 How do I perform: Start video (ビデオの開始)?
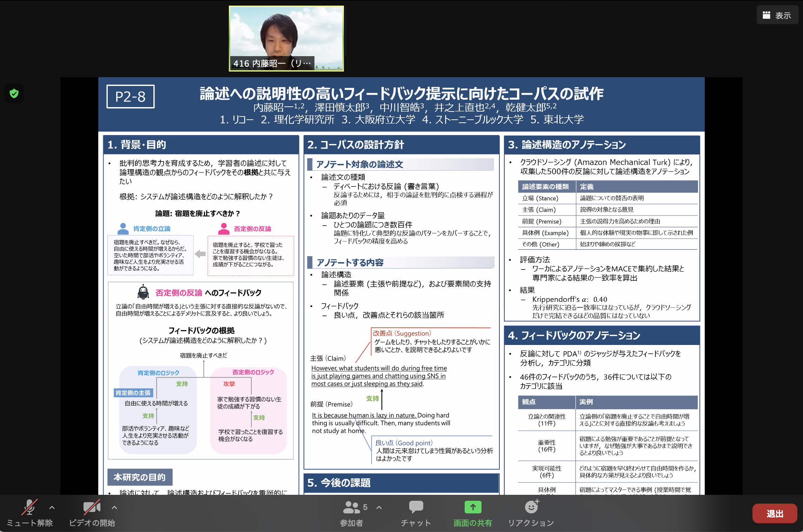click(92, 513)
